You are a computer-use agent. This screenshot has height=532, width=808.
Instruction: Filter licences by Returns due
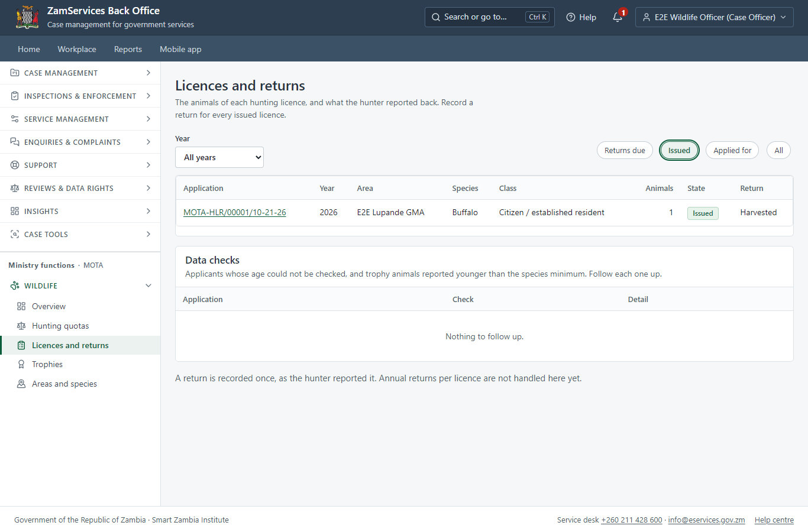click(x=625, y=150)
